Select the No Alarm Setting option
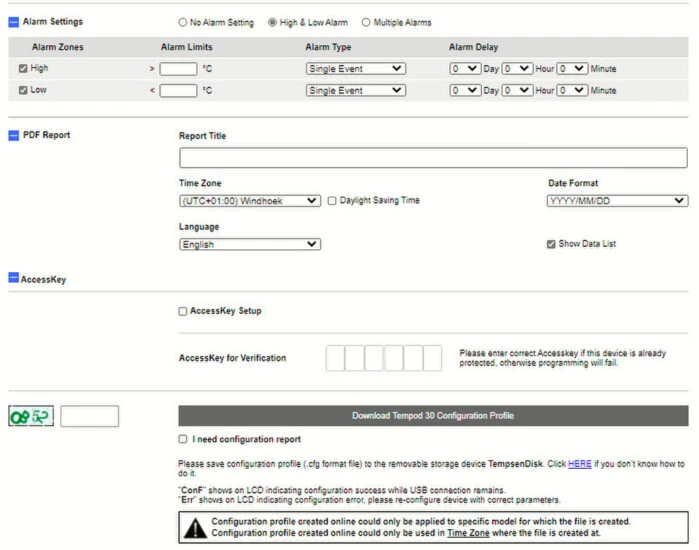The width and height of the screenshot is (699, 550). click(x=182, y=22)
